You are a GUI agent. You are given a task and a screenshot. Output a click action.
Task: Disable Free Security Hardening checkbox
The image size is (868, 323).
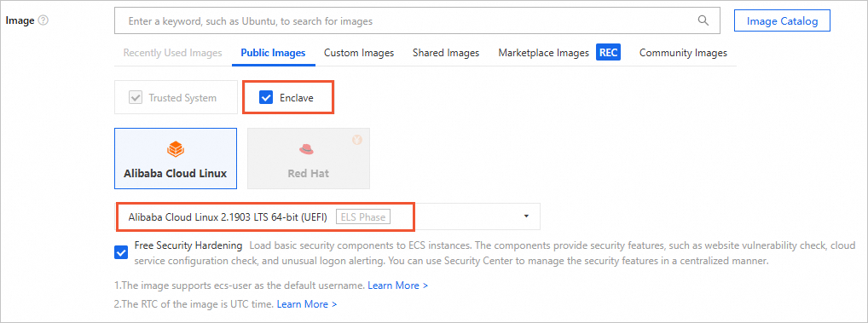point(120,253)
